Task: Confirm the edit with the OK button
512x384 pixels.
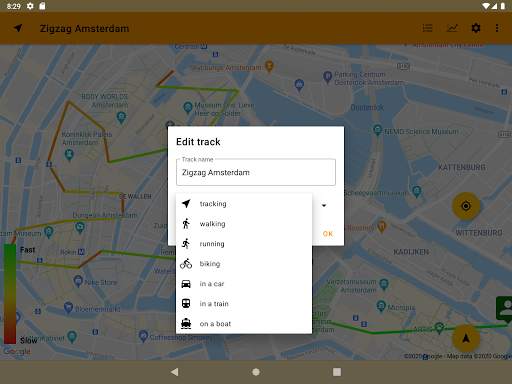Action: (x=328, y=234)
